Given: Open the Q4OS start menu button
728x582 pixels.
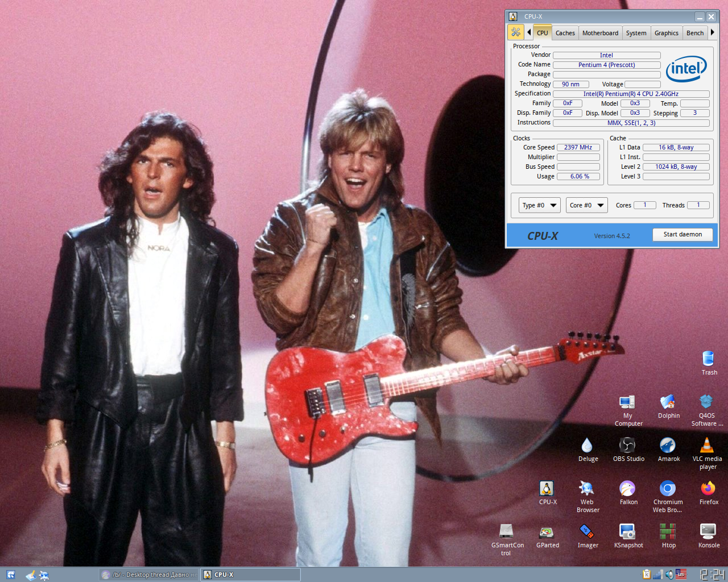Looking at the screenshot, I should click(10, 575).
